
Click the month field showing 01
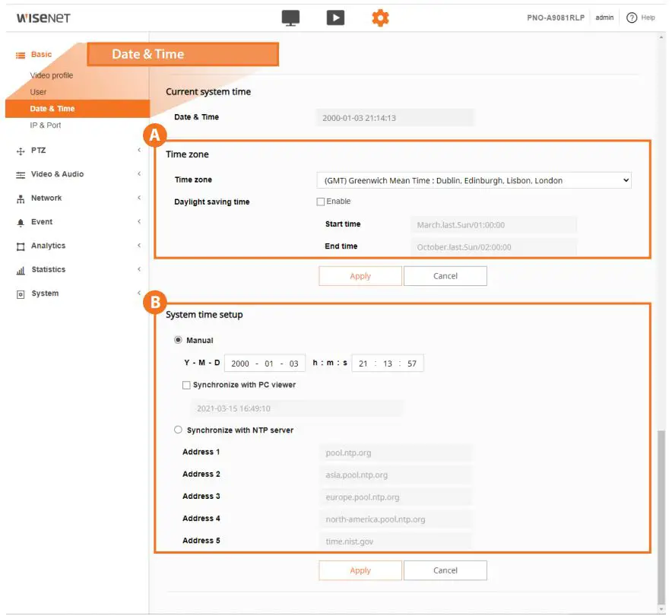click(269, 364)
